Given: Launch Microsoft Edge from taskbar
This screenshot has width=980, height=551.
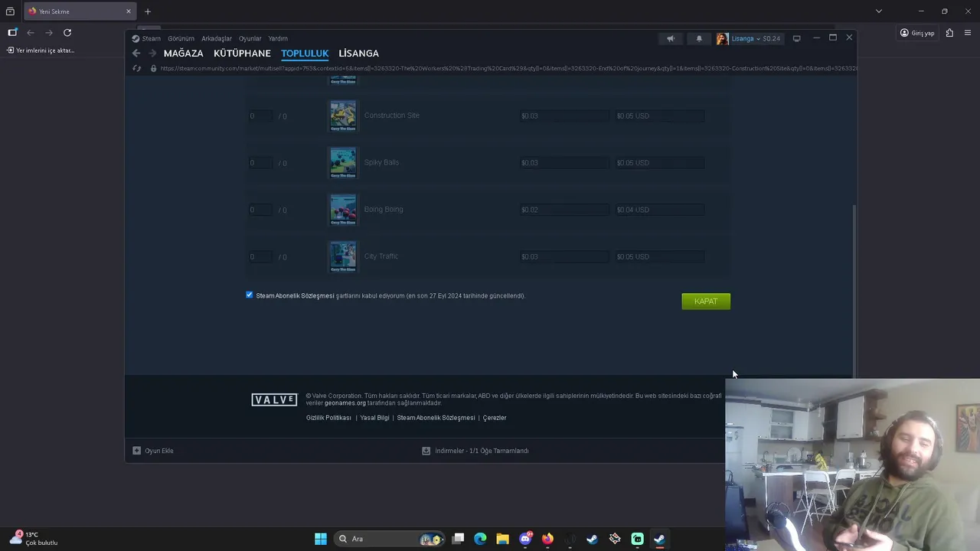Looking at the screenshot, I should coord(480,539).
